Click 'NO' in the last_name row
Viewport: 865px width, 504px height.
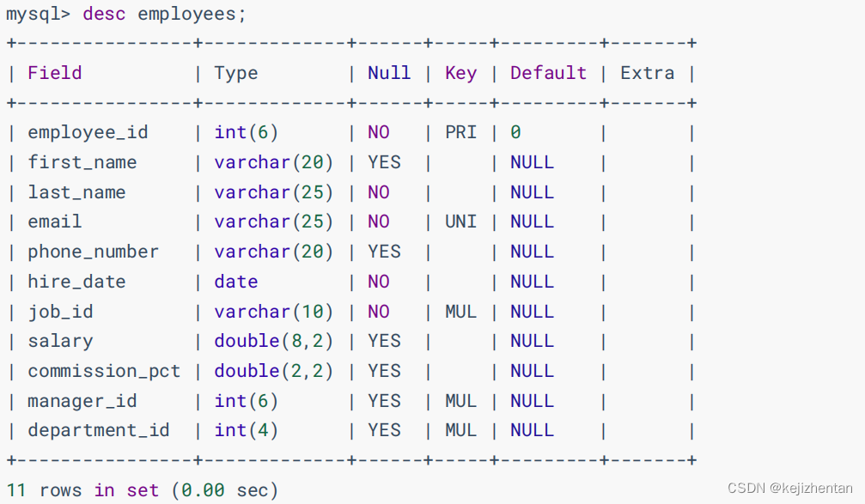[x=379, y=192]
